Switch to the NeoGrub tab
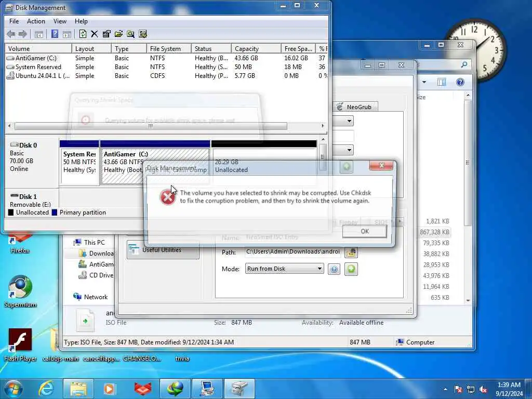The width and height of the screenshot is (532, 399). (x=354, y=107)
